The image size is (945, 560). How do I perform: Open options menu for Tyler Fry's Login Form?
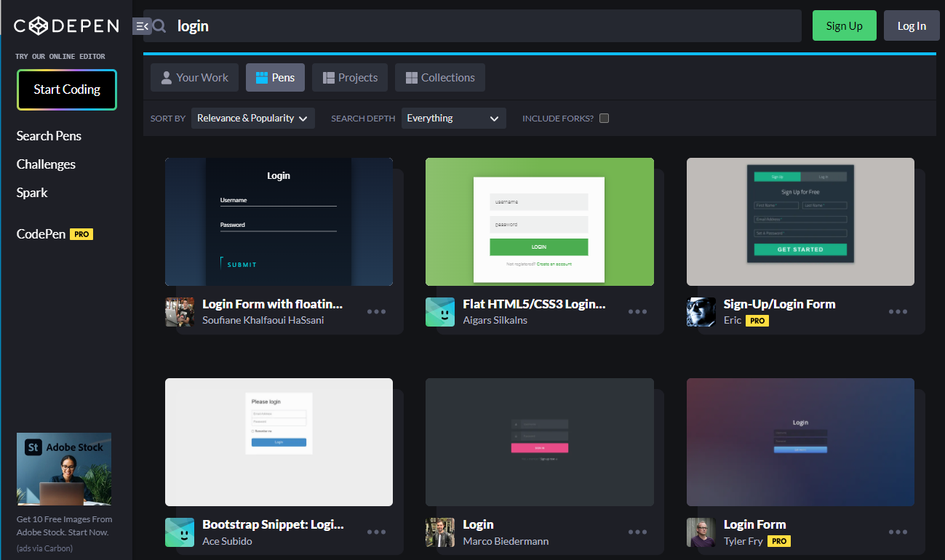[898, 532]
